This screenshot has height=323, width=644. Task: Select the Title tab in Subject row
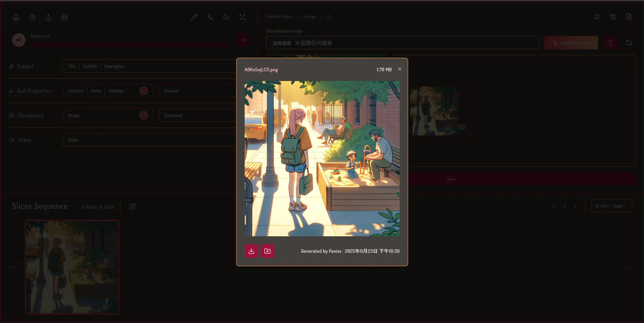pos(72,66)
